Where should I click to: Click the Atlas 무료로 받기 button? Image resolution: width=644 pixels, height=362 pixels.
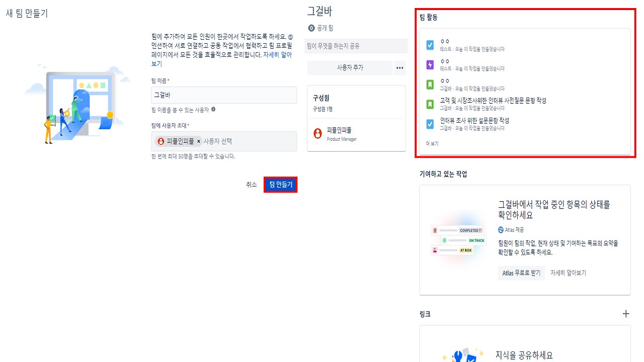click(x=521, y=273)
